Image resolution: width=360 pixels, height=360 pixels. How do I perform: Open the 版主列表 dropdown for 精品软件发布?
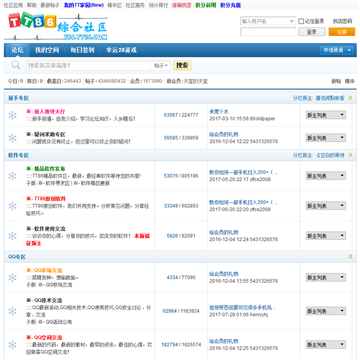pyautogui.click(x=326, y=176)
